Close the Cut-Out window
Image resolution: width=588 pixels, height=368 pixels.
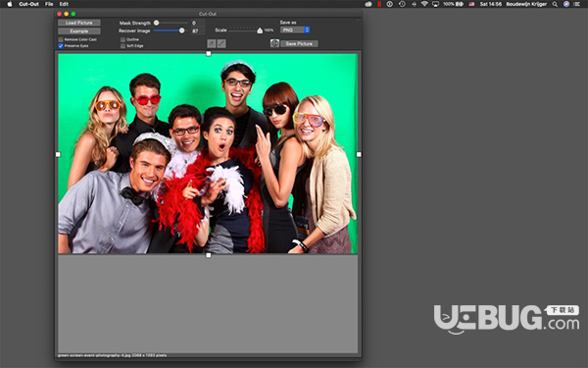pos(59,14)
